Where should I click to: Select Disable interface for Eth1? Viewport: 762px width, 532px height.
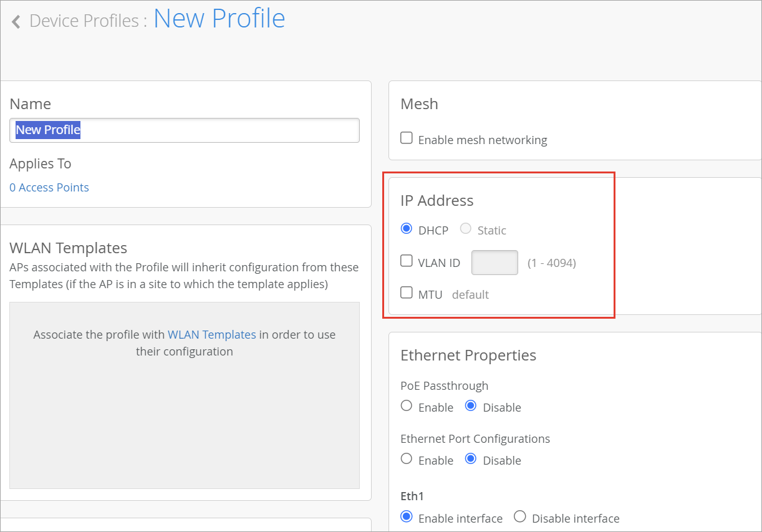tap(520, 517)
